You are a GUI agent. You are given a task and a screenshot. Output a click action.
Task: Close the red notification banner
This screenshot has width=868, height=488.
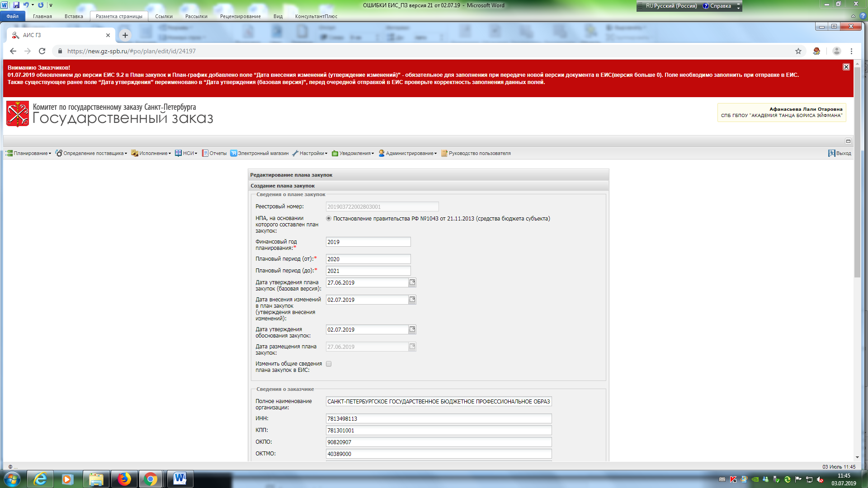[x=846, y=67]
